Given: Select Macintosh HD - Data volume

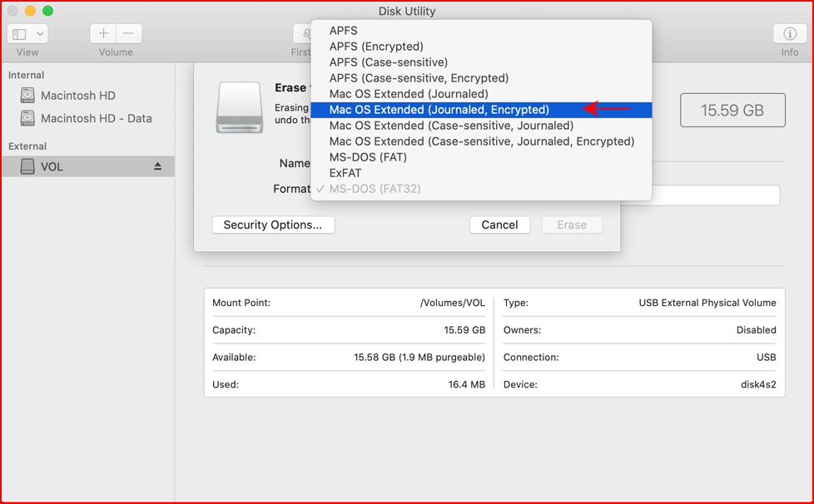Looking at the screenshot, I should click(x=97, y=118).
